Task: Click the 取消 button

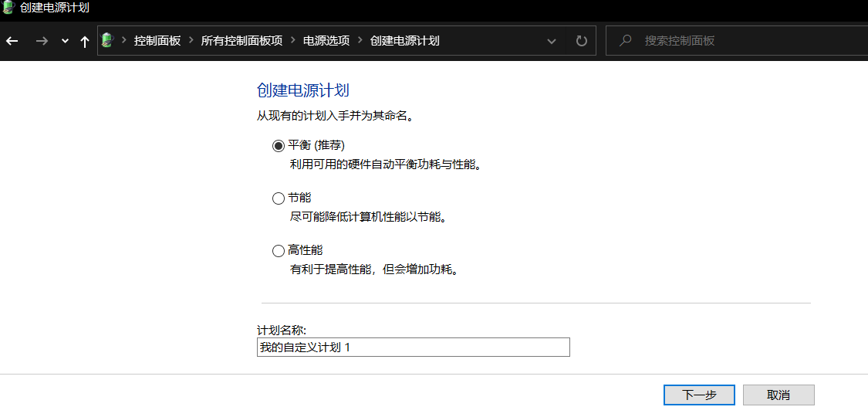Action: coord(778,395)
